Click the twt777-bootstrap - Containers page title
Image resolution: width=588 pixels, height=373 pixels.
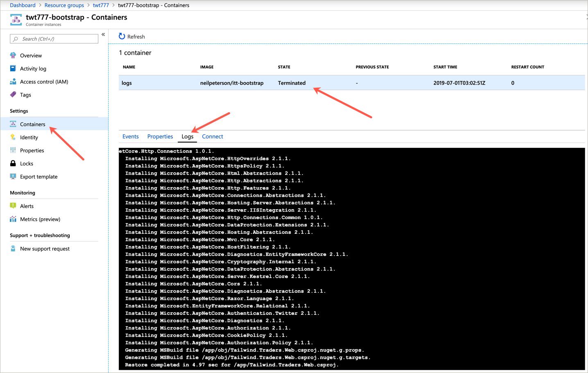coord(77,17)
